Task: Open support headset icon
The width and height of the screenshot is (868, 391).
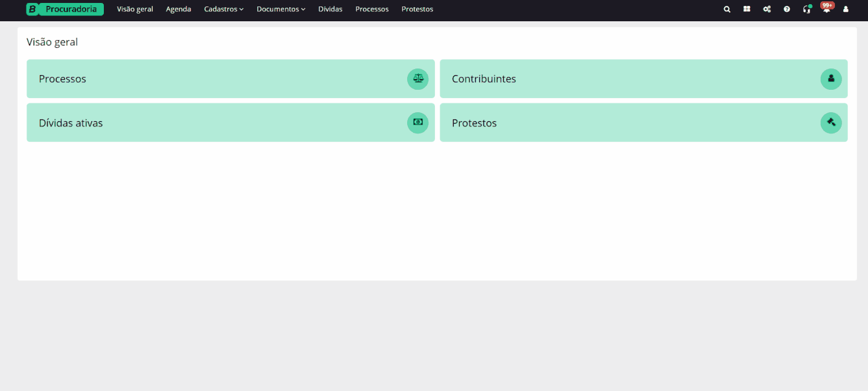Action: (807, 9)
